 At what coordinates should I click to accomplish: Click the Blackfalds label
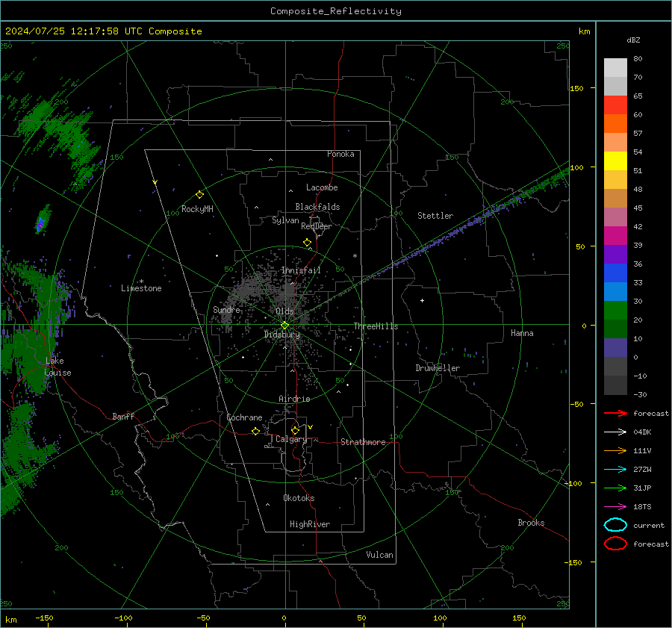317,207
